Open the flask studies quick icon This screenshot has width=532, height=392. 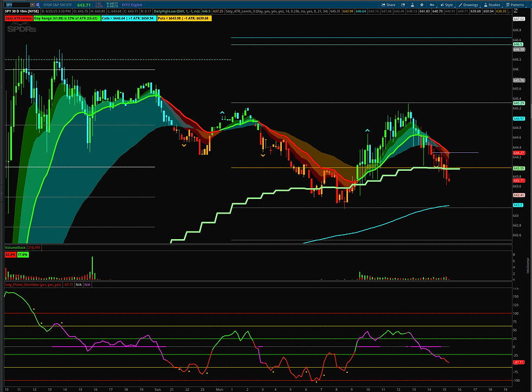coord(412,5)
